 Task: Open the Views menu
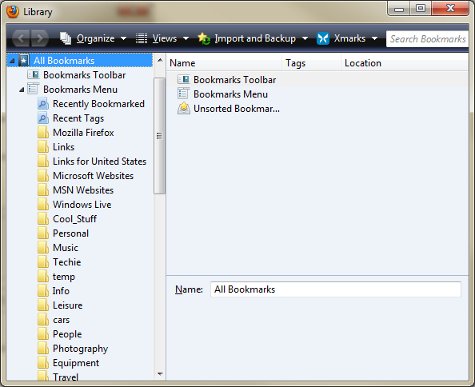(162, 39)
